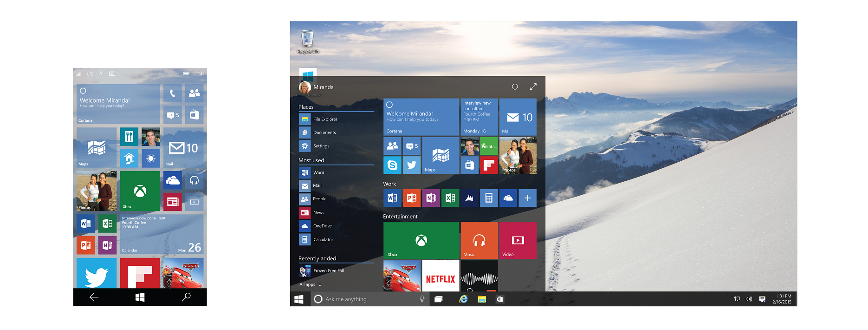The width and height of the screenshot is (868, 330).
Task: Open the Video tile under Entertainment
Action: click(x=518, y=240)
